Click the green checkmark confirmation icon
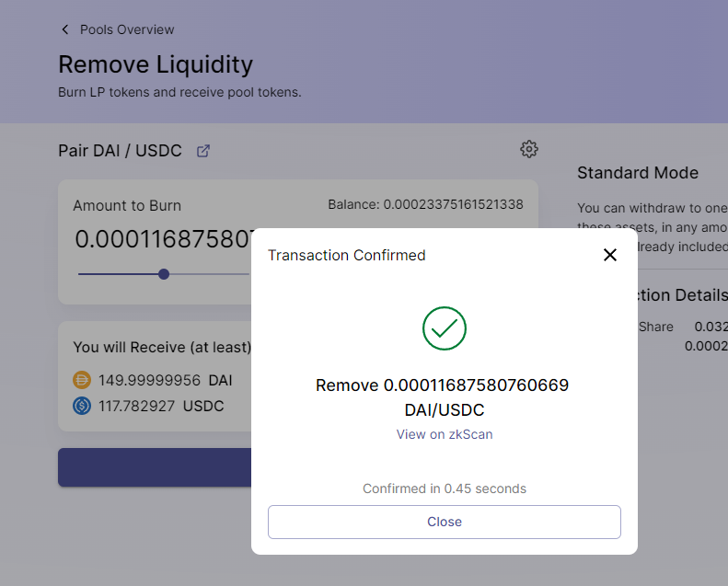This screenshot has height=586, width=728. pos(445,328)
